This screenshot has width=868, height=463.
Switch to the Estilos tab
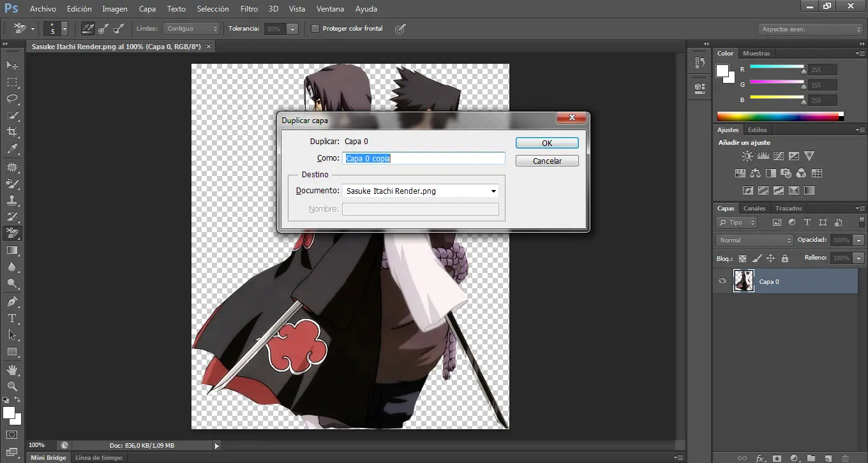758,130
